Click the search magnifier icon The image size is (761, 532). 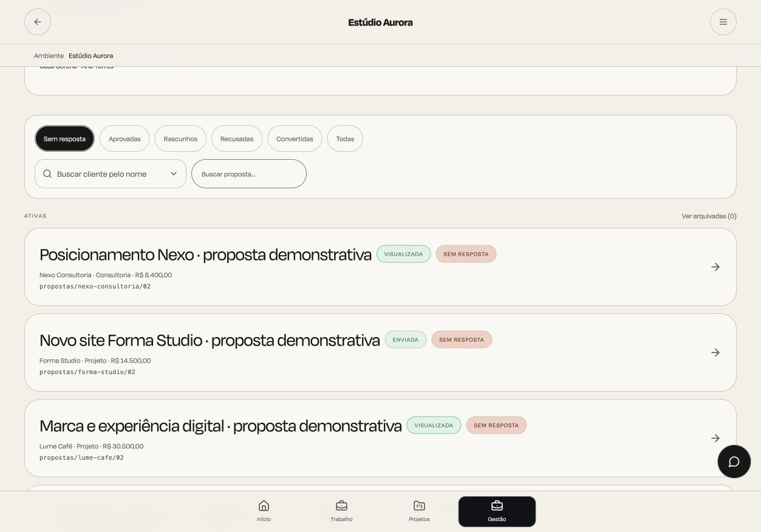click(47, 174)
